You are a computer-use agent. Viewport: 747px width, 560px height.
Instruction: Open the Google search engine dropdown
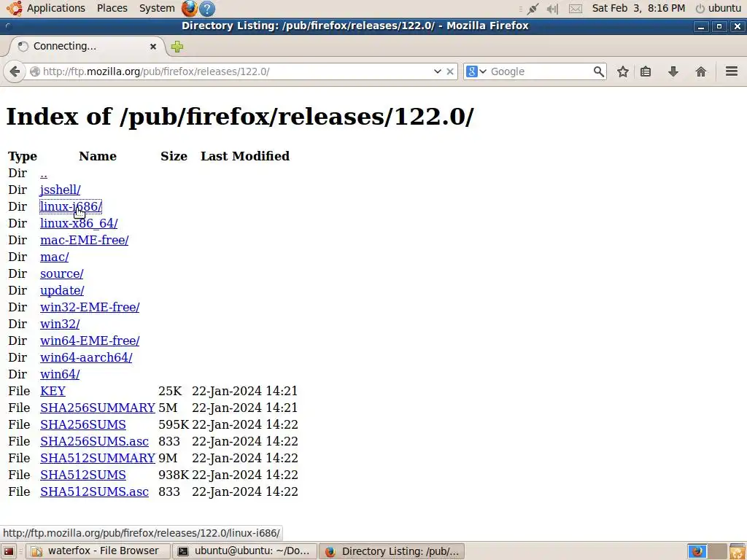(x=476, y=71)
